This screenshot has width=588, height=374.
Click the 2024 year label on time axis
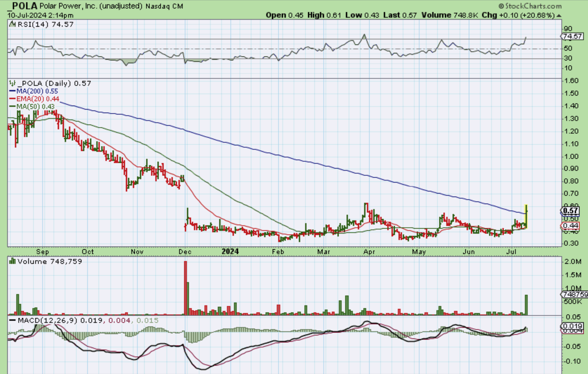pos(230,252)
